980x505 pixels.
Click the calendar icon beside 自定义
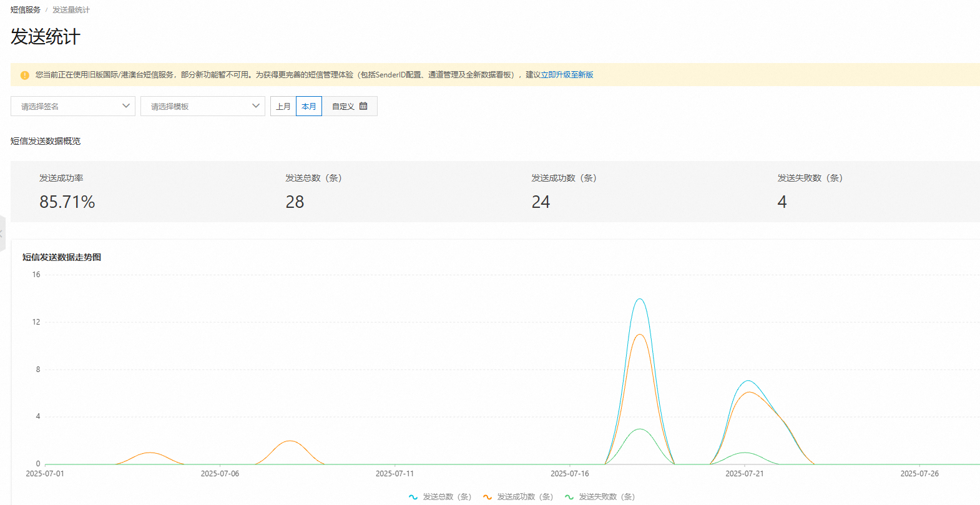coord(363,106)
